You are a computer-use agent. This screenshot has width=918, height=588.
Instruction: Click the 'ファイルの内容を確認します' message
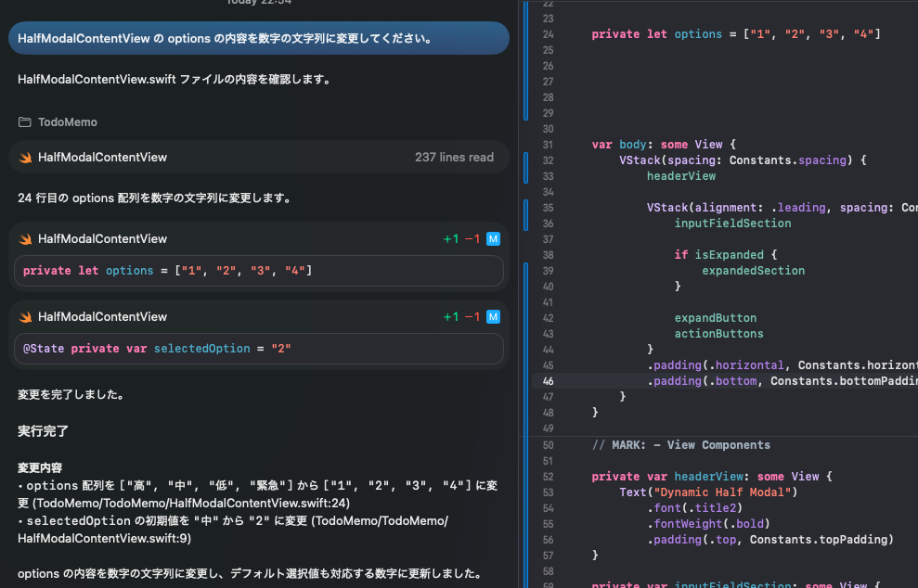[x=175, y=79]
